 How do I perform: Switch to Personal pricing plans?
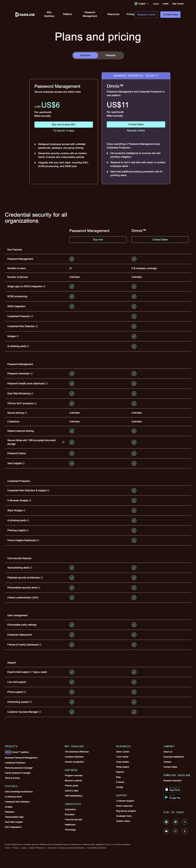(x=111, y=55)
